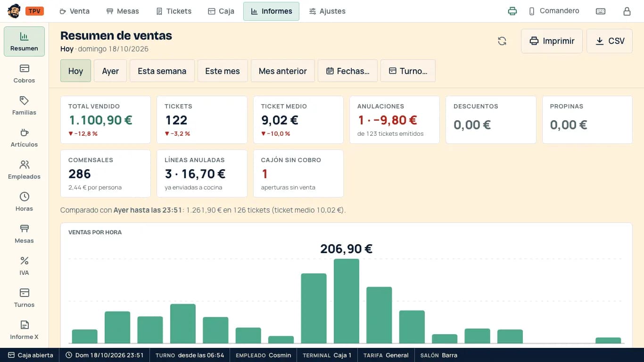This screenshot has width=644, height=362.
Task: Select Este mes period filter
Action: (x=223, y=71)
